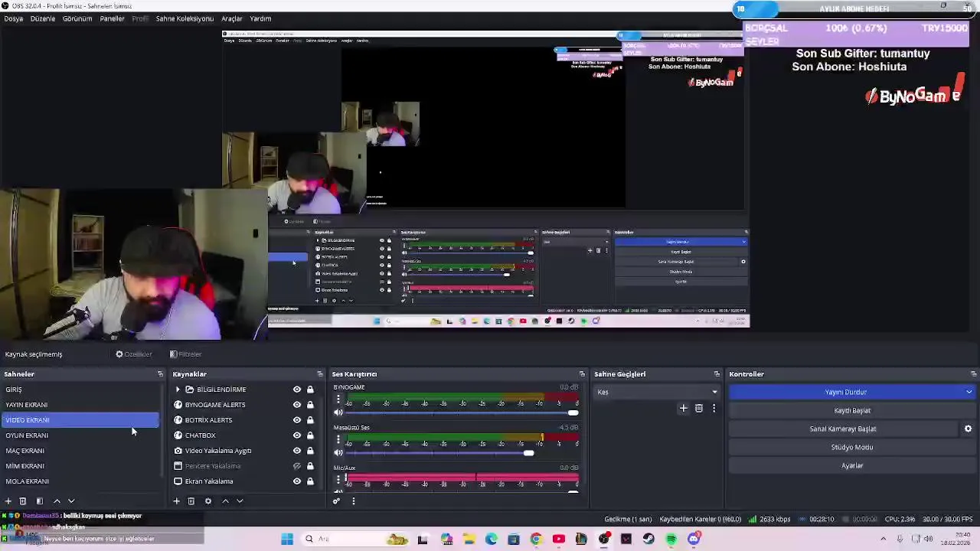Screen dimensions: 980x551
Task: Open the dropdown arrow on Yayını Durdur
Action: click(969, 392)
